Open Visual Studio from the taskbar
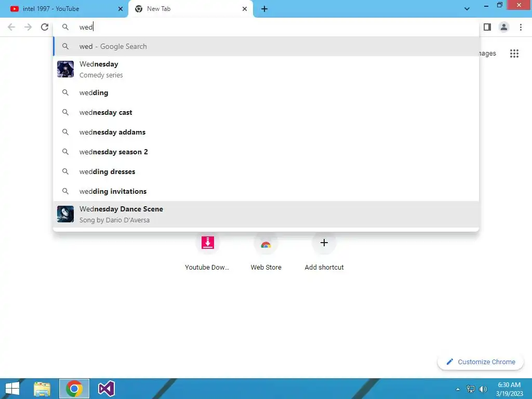Viewport: 532px width, 399px height. (106, 389)
